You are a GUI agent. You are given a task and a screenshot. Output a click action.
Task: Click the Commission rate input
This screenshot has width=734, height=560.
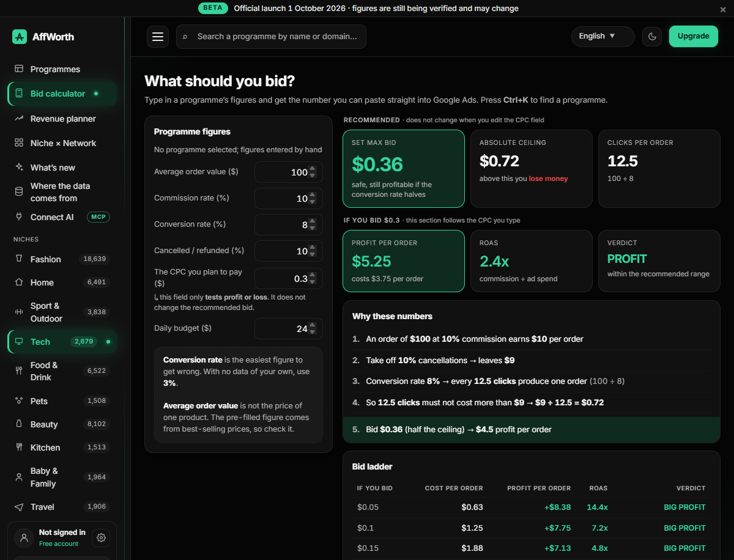click(x=288, y=199)
